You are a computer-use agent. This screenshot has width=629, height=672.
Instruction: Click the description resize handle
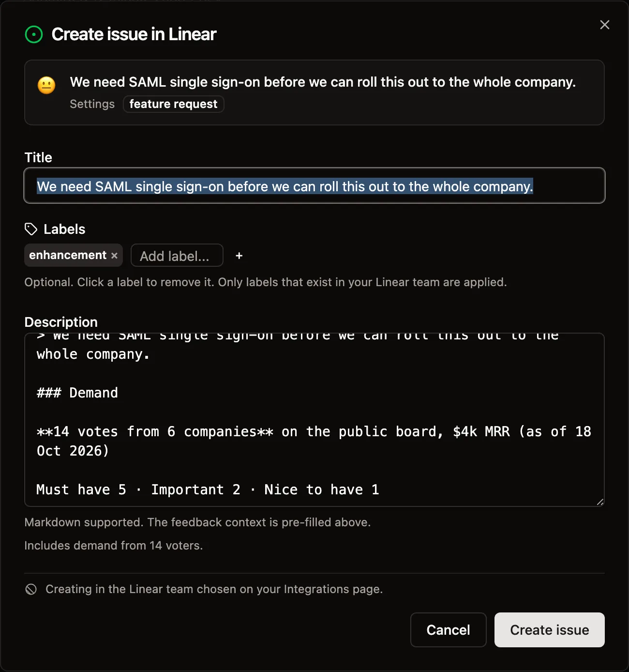point(600,502)
